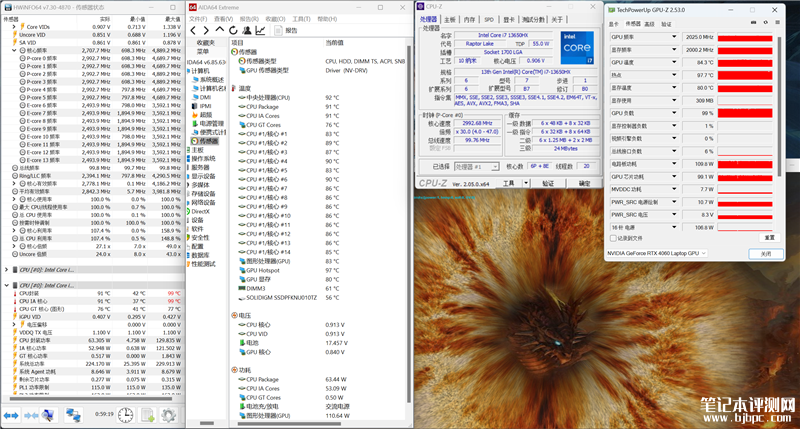
Task: Click the AIDA64 up-level arrow icon
Action: click(219, 30)
